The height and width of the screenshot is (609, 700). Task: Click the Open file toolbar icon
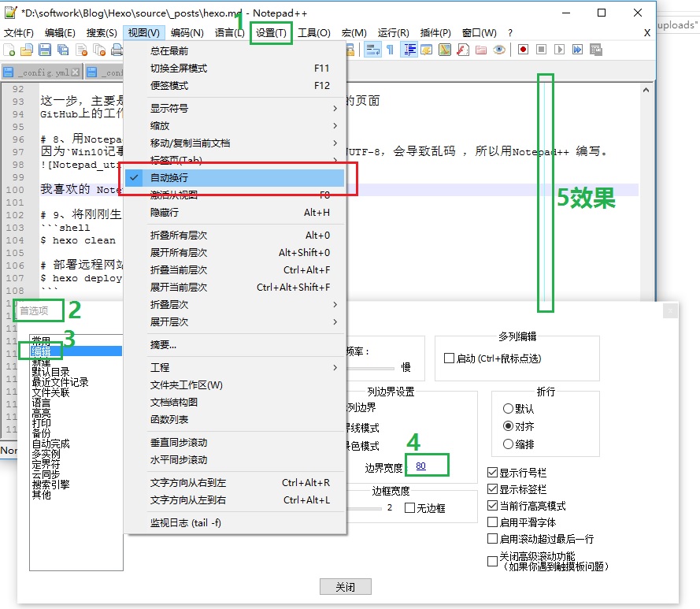pyautogui.click(x=27, y=50)
